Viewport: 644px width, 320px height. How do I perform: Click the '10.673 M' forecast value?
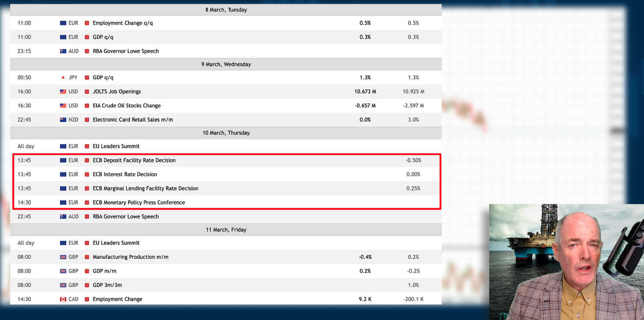365,92
